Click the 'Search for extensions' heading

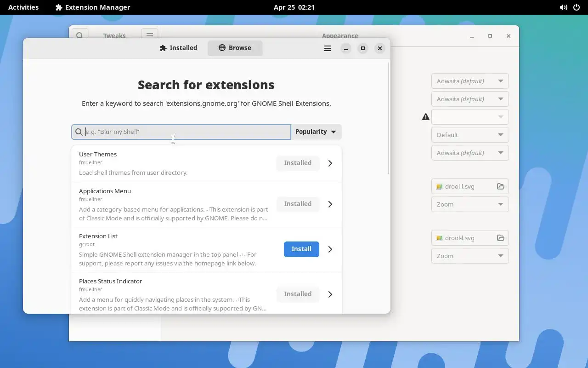click(206, 85)
